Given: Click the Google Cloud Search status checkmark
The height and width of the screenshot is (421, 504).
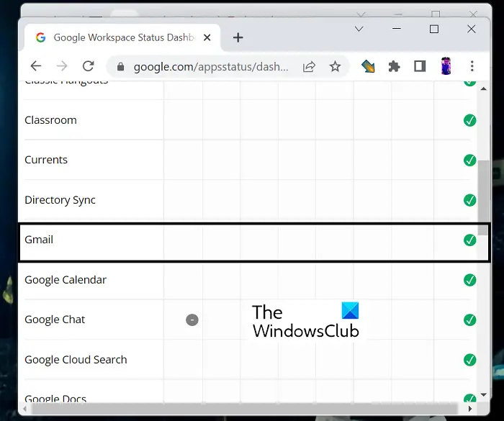Looking at the screenshot, I should coord(469,360).
